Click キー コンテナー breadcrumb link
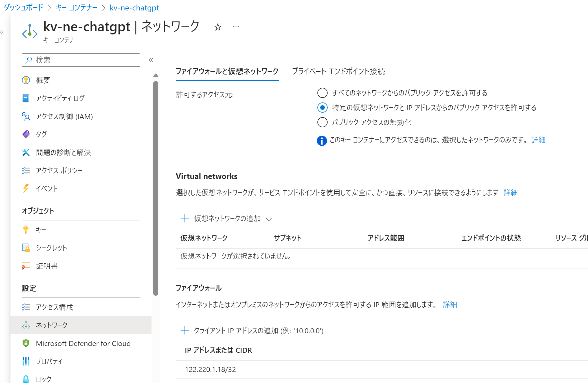588x383 pixels. coord(76,8)
